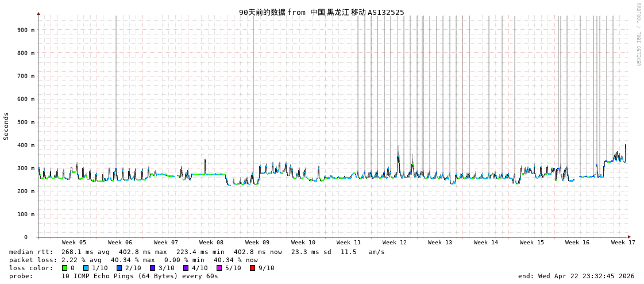Viewport: 644px width, 284px height.
Task: Click the 11.5 am/s value
Action: click(363, 252)
